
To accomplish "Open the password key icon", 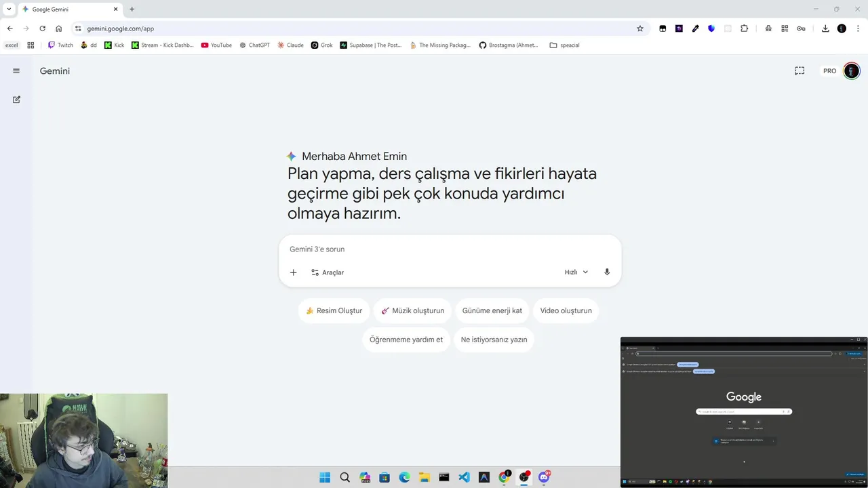I will coord(801,28).
